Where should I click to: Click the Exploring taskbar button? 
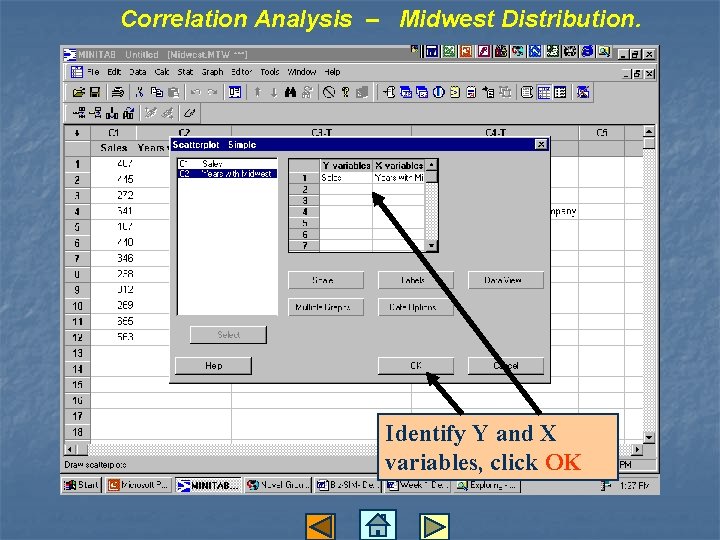coord(488,485)
